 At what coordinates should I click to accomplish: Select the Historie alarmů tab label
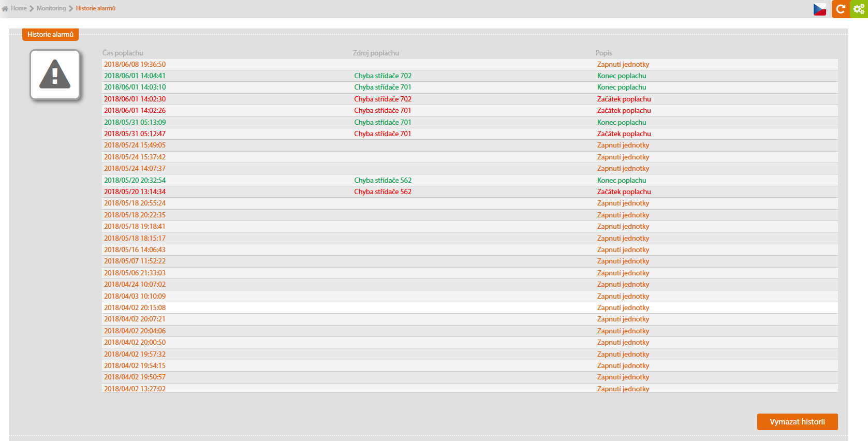50,35
